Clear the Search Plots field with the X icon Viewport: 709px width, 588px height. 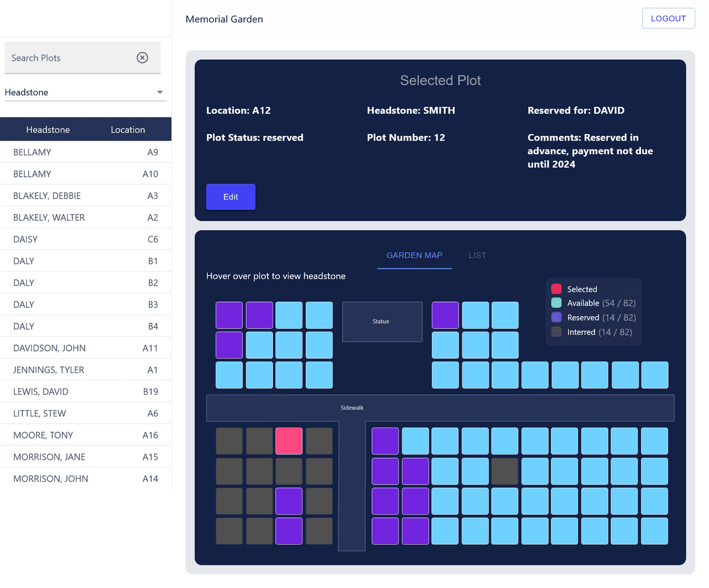pyautogui.click(x=142, y=57)
